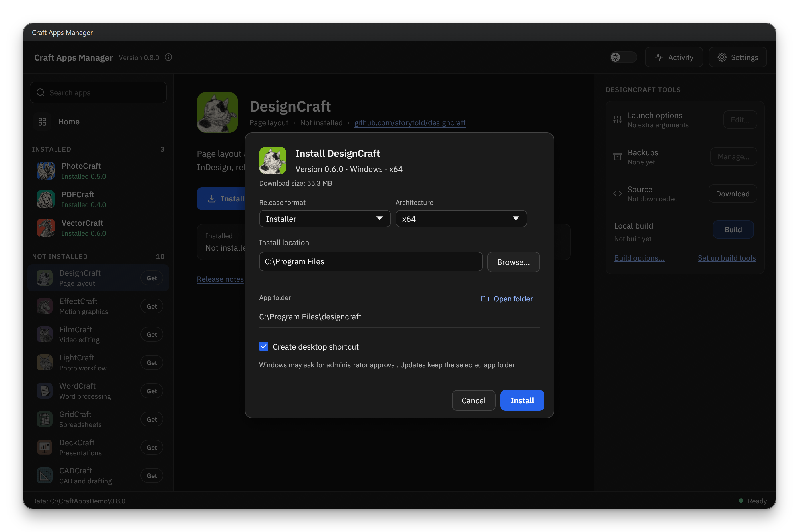Click Manage... for Backups

pos(734,157)
